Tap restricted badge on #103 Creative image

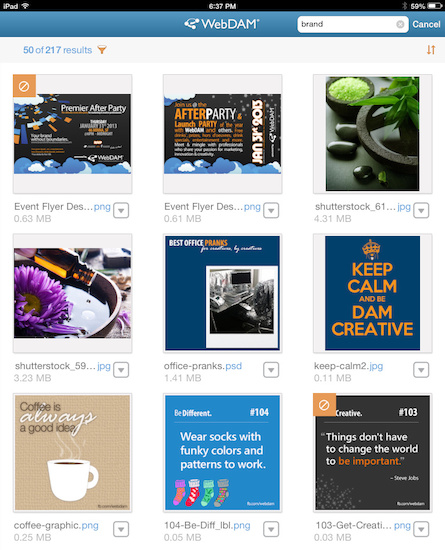click(x=324, y=405)
